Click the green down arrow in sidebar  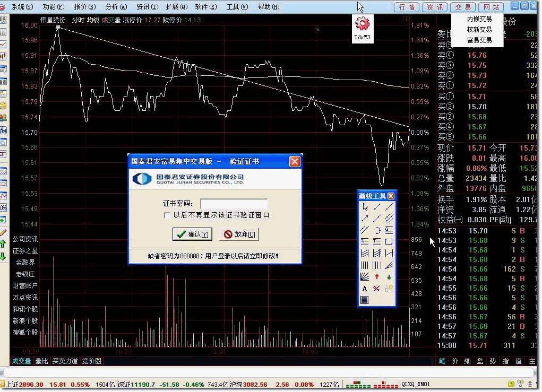(3, 256)
